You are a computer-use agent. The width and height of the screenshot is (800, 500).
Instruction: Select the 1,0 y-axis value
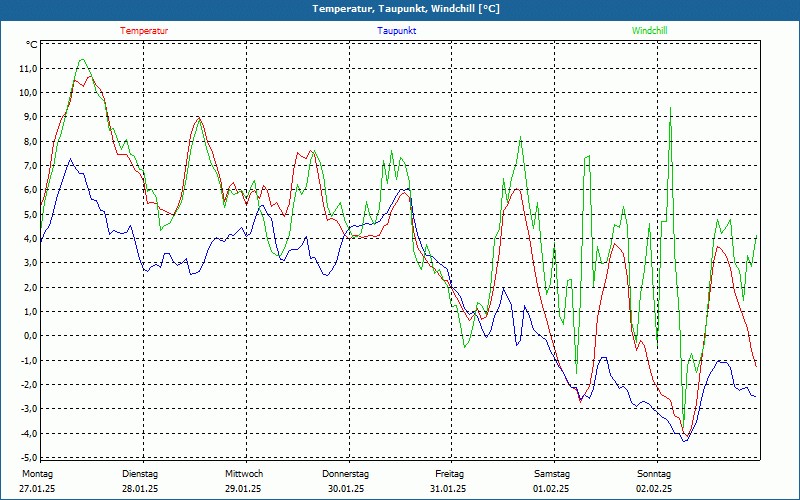pyautogui.click(x=29, y=311)
